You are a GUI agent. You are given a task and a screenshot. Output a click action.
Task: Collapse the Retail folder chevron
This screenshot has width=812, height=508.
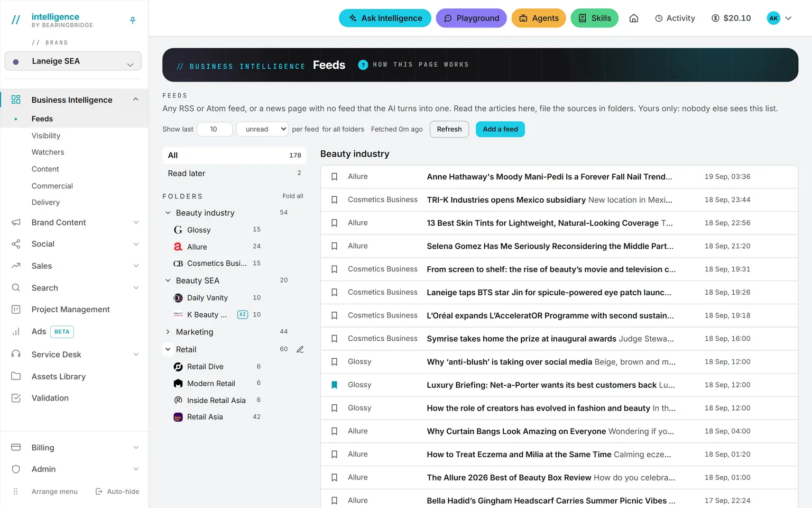168,349
